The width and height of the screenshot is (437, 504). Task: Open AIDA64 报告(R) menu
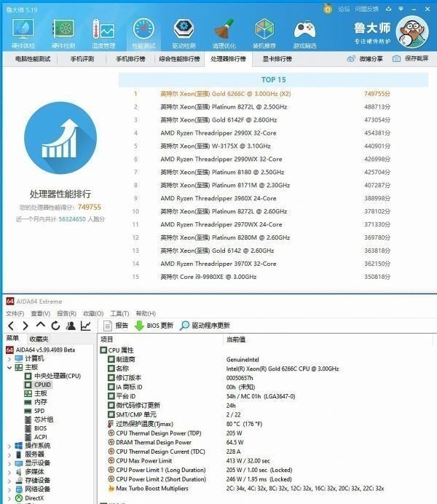(66, 313)
